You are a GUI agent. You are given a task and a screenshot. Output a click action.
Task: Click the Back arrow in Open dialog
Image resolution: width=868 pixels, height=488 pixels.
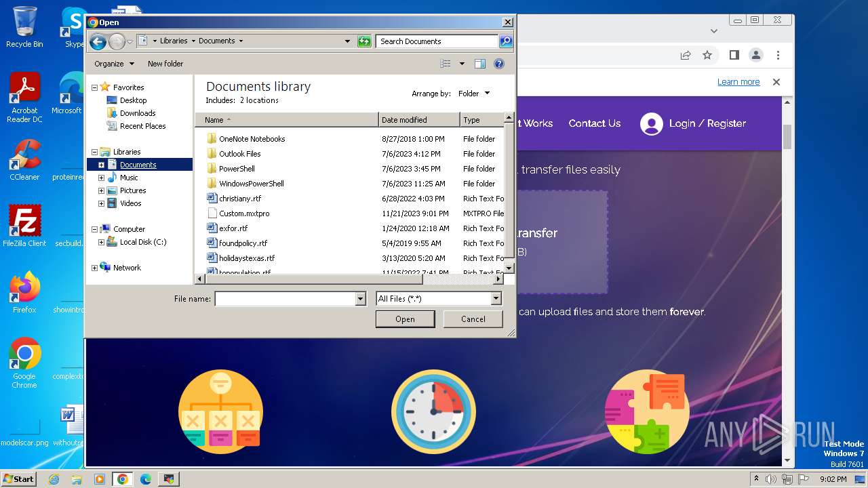[98, 42]
